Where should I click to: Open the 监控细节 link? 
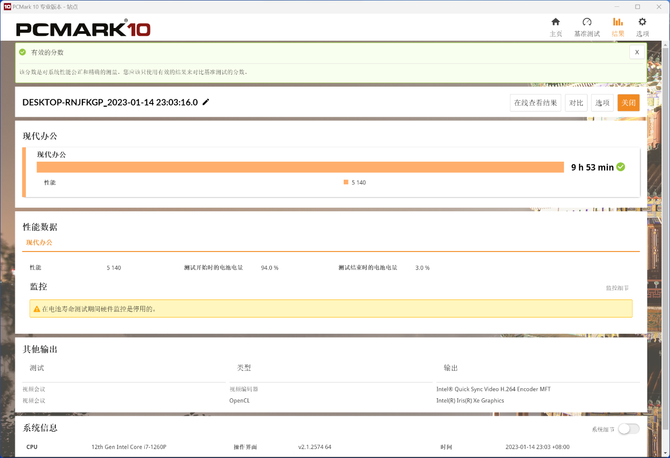(x=617, y=288)
